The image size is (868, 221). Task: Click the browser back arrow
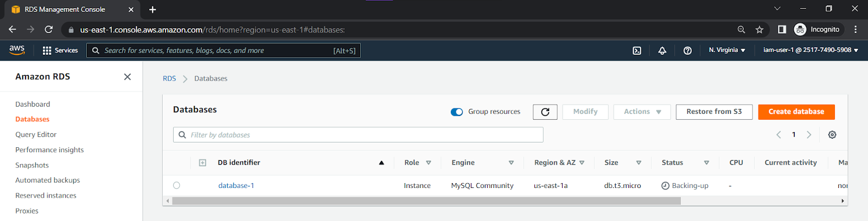pos(12,29)
